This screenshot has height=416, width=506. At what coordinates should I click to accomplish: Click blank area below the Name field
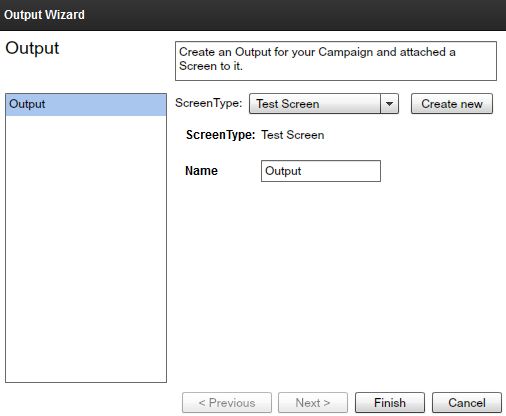click(x=337, y=283)
